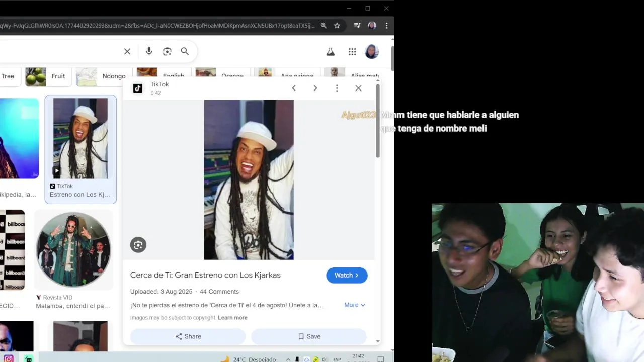The image size is (644, 362).
Task: Open Revista VID circular group thumbnail
Action: click(73, 249)
